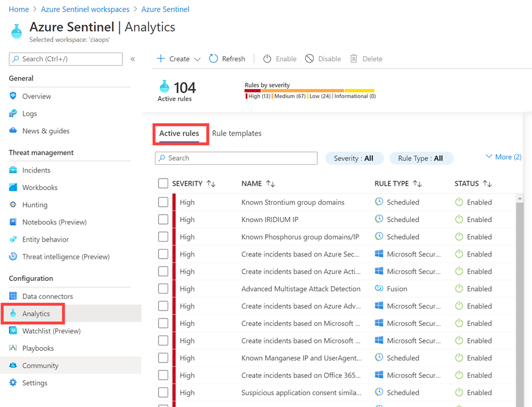Click the rules search field

[x=236, y=158]
